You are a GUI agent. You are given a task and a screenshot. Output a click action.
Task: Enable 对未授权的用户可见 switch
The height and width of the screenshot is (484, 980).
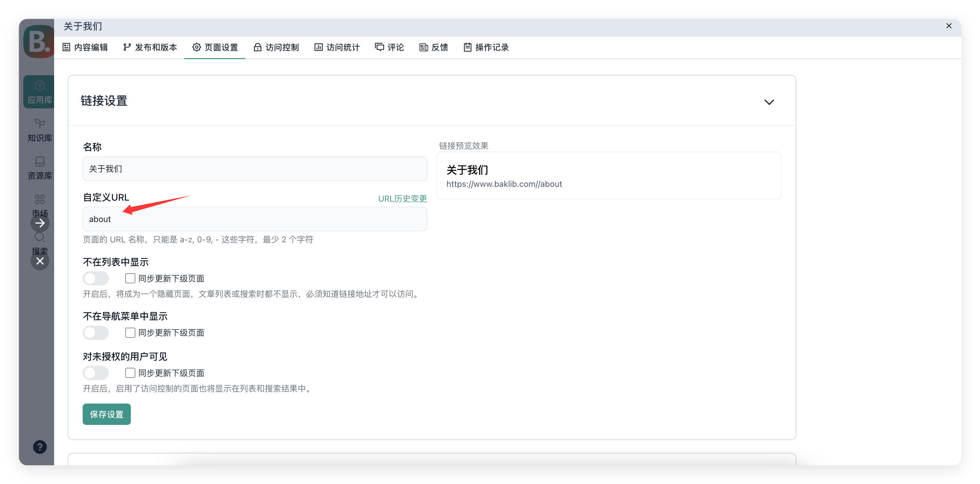pyautogui.click(x=96, y=373)
